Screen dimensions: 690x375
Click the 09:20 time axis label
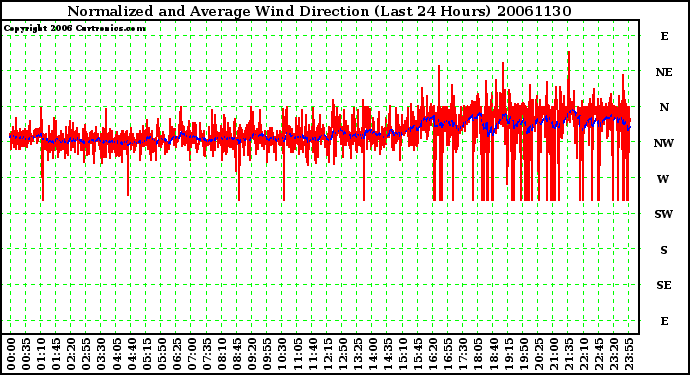click(x=252, y=354)
